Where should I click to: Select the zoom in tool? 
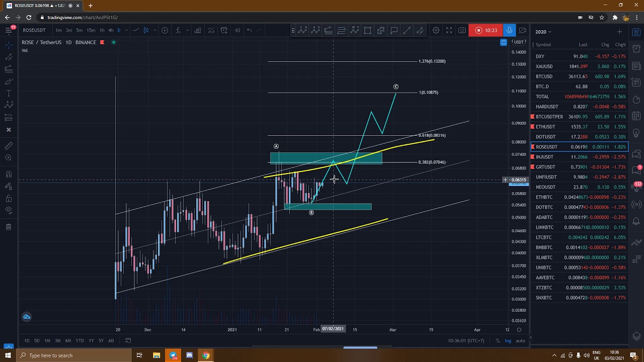pos(9,158)
